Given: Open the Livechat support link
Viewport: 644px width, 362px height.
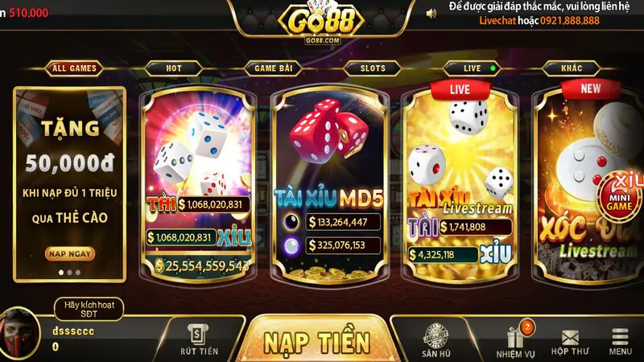Looking at the screenshot, I should coord(497,21).
